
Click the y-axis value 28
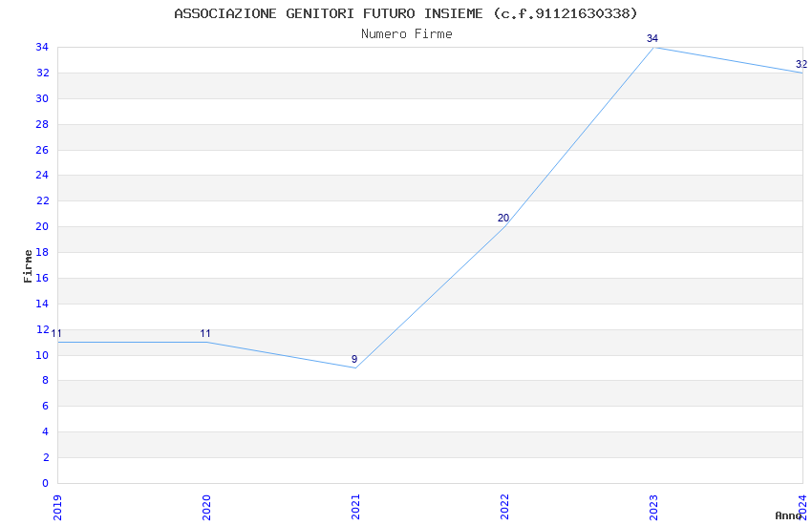[42, 124]
